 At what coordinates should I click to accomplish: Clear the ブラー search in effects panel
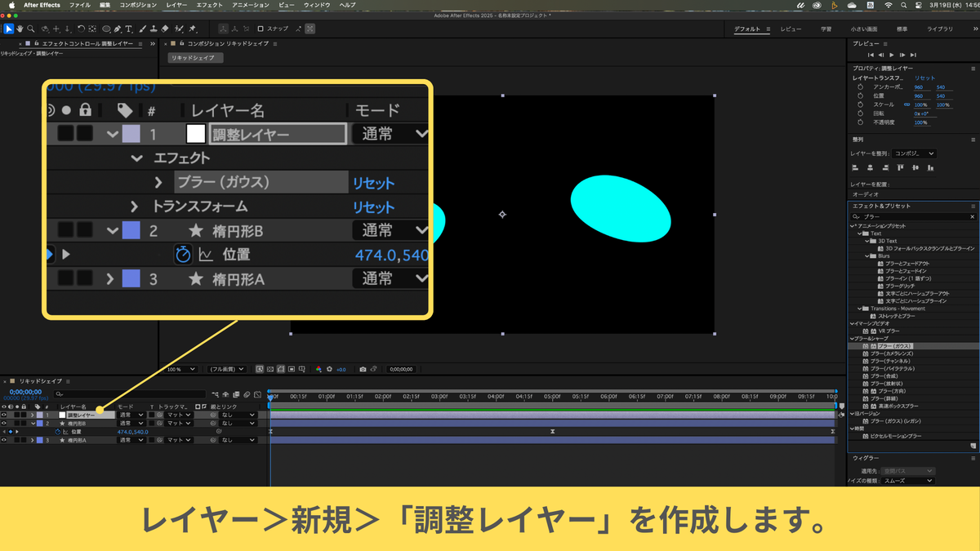[x=973, y=216]
